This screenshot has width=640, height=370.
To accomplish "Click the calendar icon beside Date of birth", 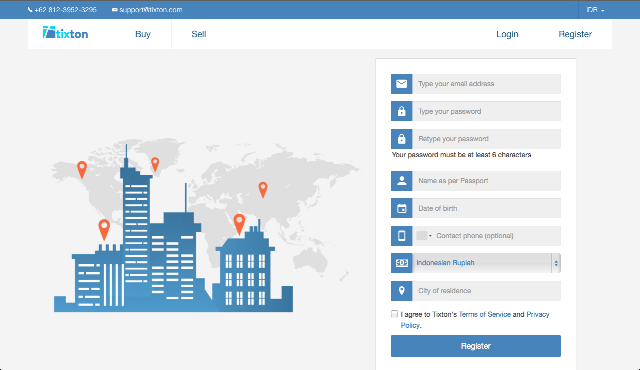I will coord(402,208).
